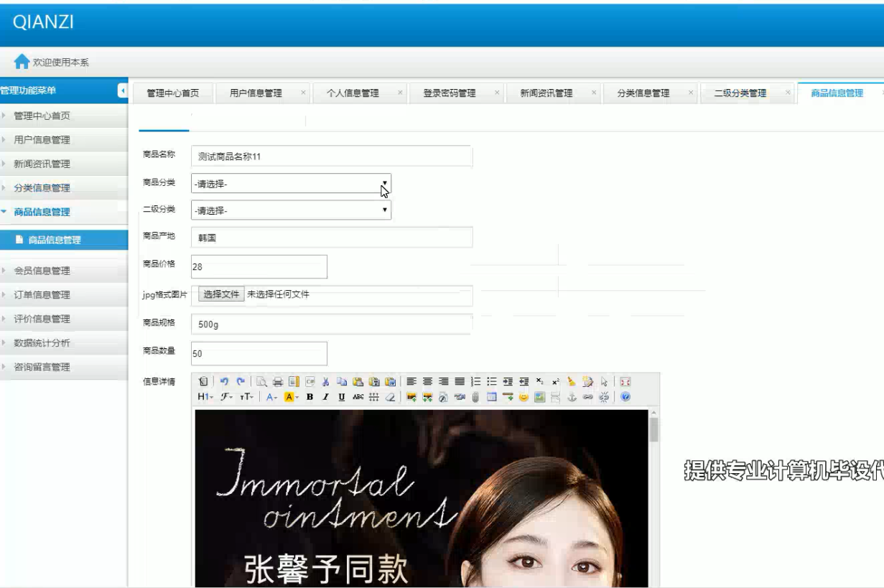Apply bold formatting in the editor

tap(310, 397)
